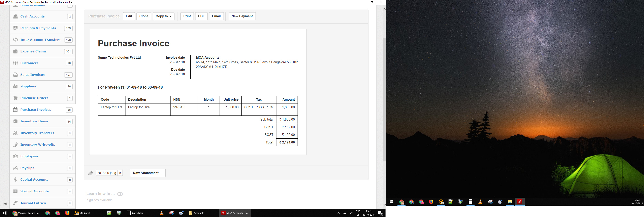
Task: Open Calculator from Windows taskbar
Action: click(135, 213)
